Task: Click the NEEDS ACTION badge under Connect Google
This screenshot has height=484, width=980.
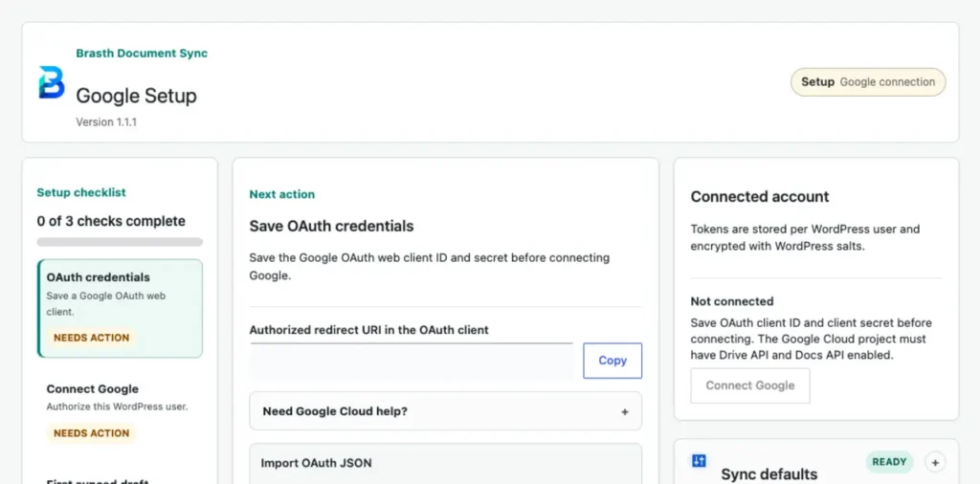Action: click(91, 433)
